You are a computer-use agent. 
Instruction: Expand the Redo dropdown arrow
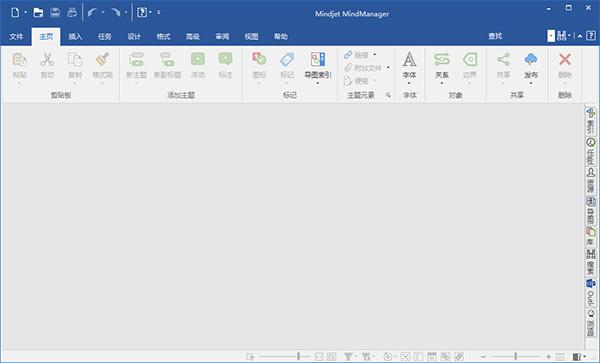pyautogui.click(x=126, y=13)
